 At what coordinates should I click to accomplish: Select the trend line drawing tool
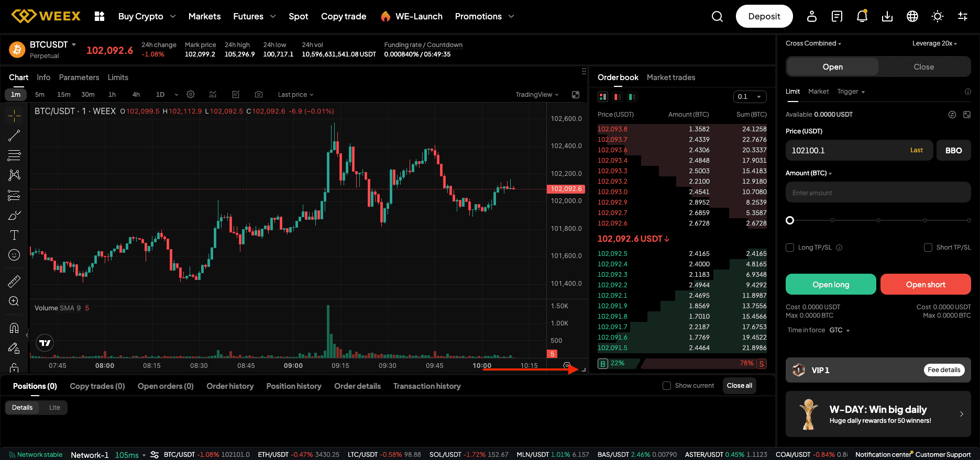pyautogui.click(x=14, y=136)
